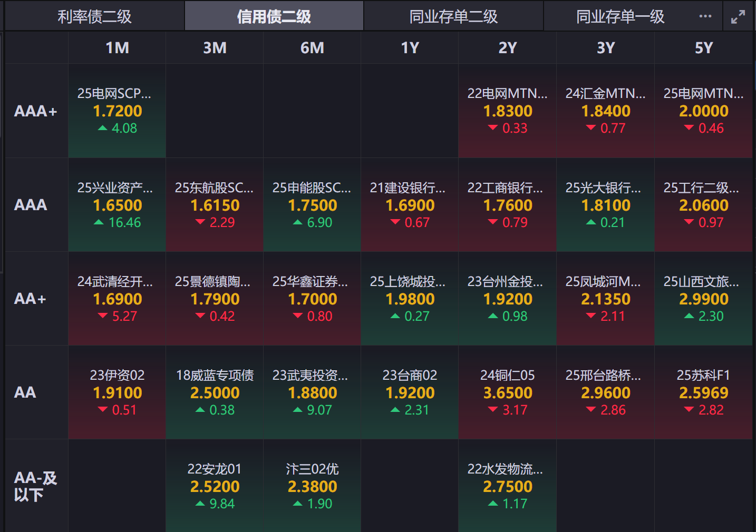Open the 23伊资02 bond cell

117,392
